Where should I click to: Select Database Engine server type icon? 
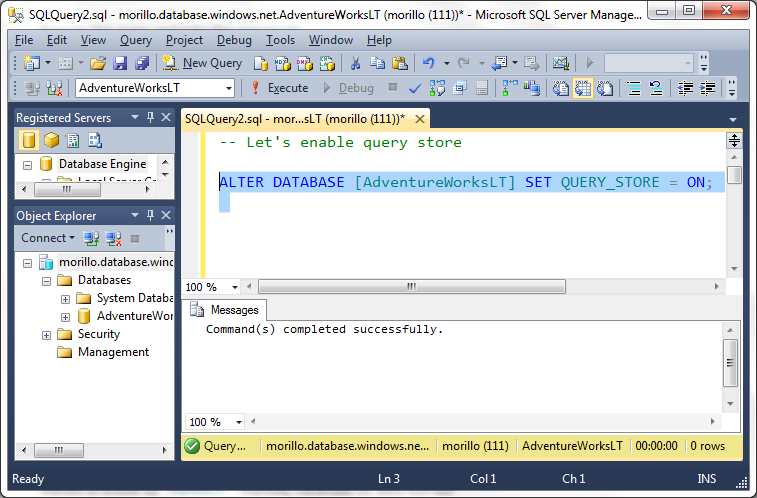coord(28,140)
